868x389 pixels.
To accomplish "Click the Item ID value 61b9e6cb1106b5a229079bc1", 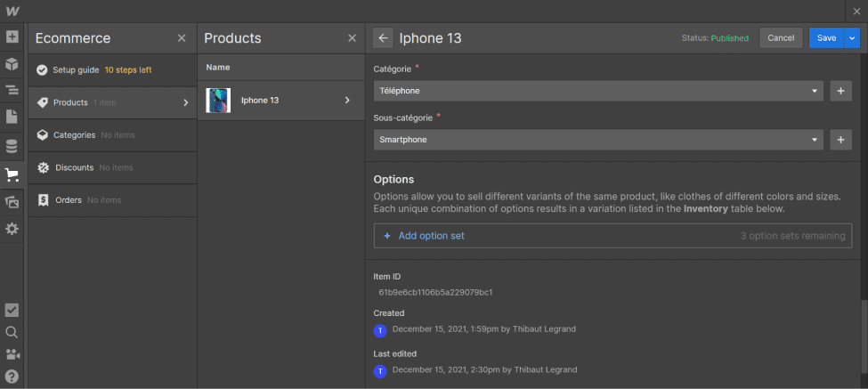I will click(x=435, y=292).
